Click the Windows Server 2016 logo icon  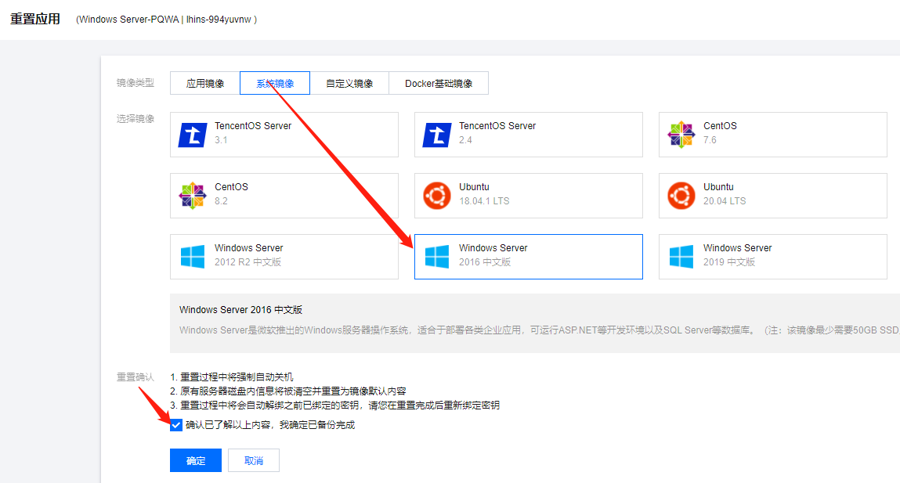click(437, 256)
